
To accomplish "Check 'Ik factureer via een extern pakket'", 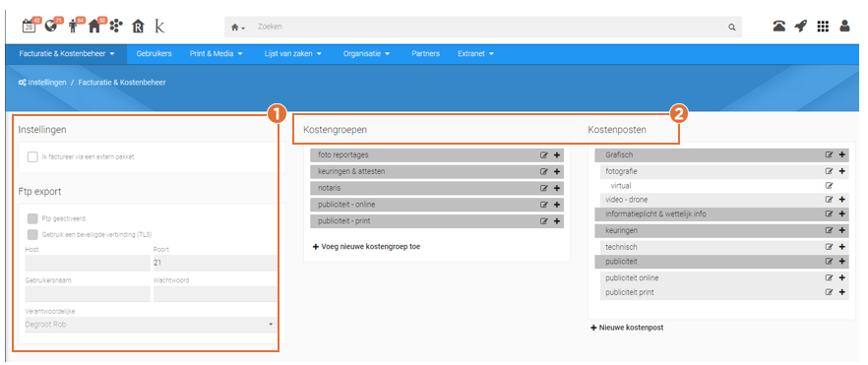I will click(32, 157).
